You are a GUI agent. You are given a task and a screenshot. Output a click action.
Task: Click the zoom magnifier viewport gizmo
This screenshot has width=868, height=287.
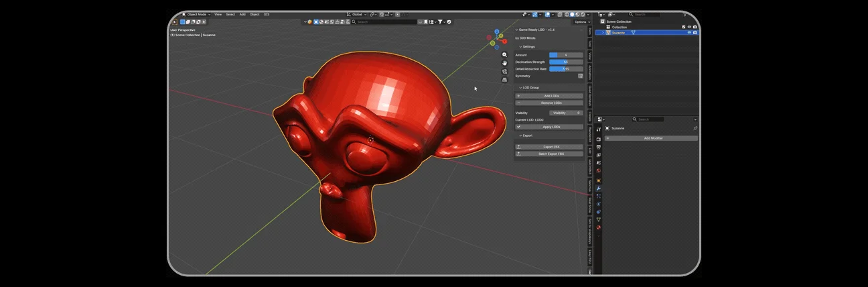click(504, 55)
